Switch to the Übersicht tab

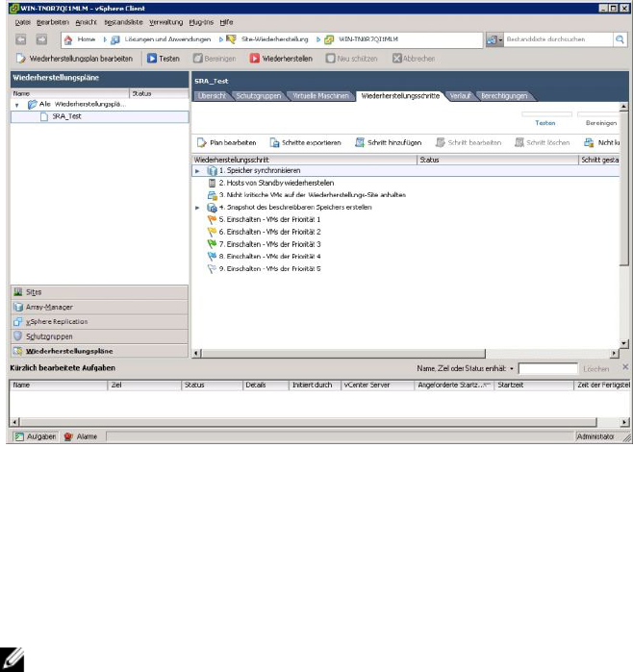click(212, 96)
